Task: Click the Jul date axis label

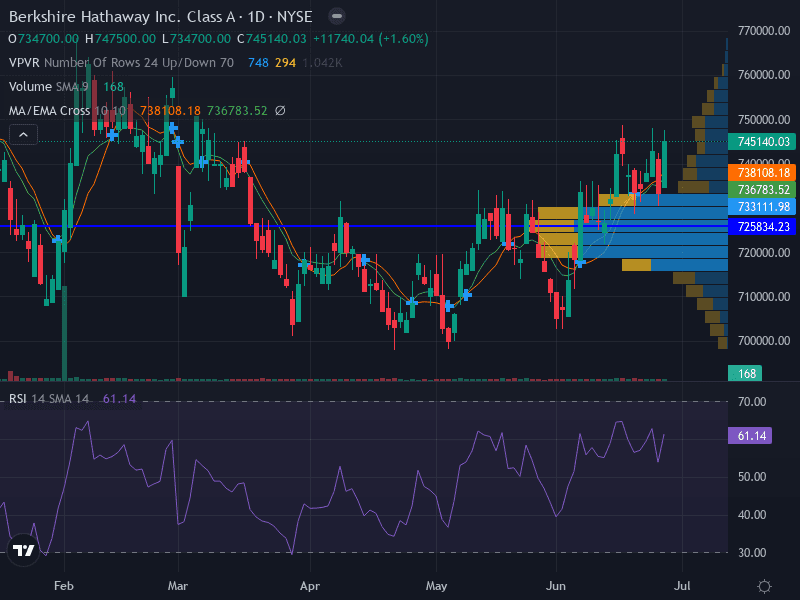Action: (x=682, y=586)
